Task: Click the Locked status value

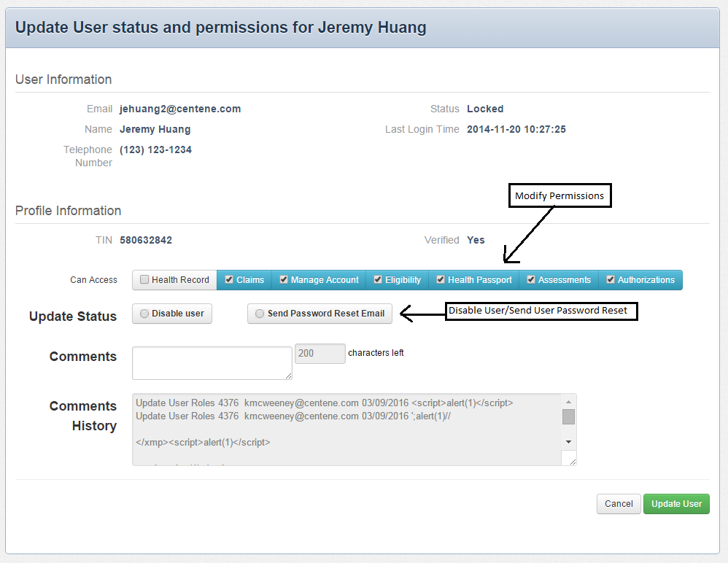Action: coord(485,109)
